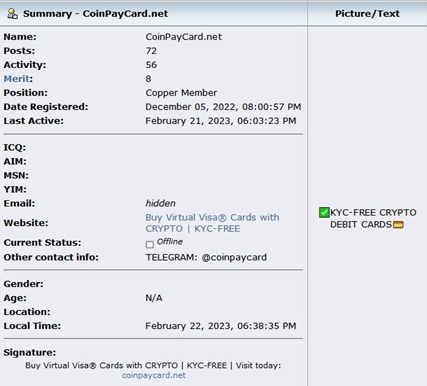Click the green checkmark emoji icon

click(324, 212)
